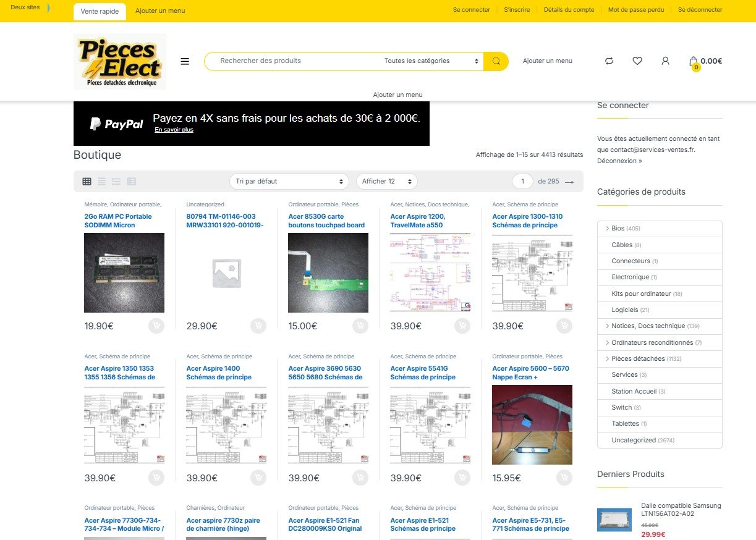
Task: Open Acer Aspire 7730z paire de charnière title
Action: pos(223,525)
